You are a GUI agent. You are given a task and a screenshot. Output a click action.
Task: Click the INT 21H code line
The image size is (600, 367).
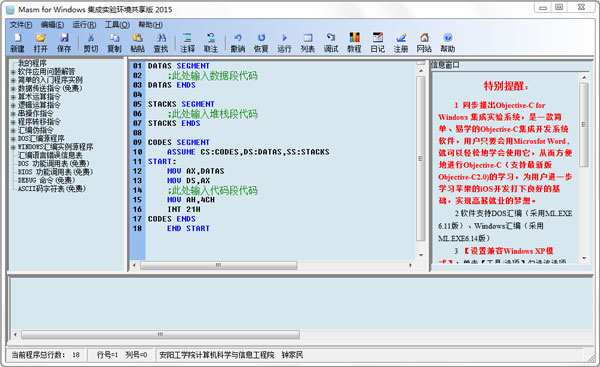184,209
